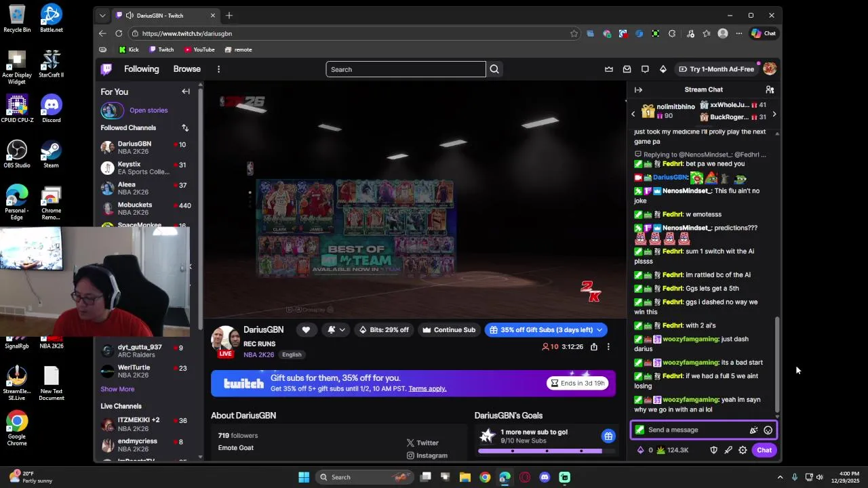
Task: Open Terms apply link
Action: (x=427, y=389)
